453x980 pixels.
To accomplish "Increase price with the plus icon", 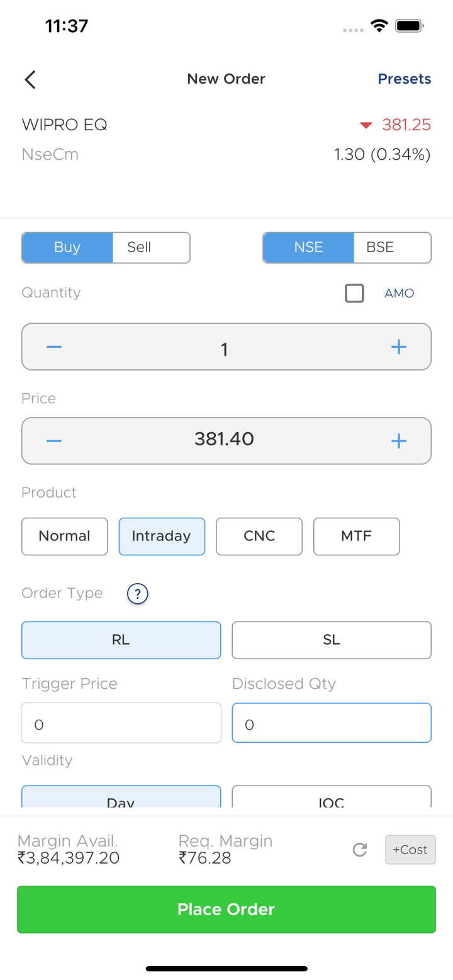I will click(398, 441).
